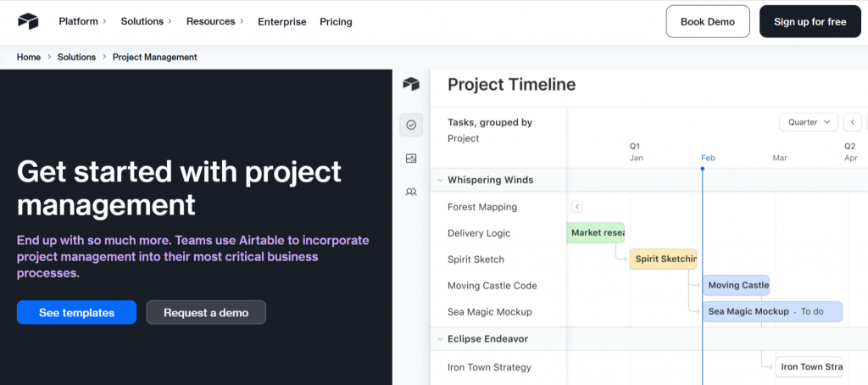Open the tasks checkmark icon in sidebar
868x385 pixels.
tap(411, 126)
